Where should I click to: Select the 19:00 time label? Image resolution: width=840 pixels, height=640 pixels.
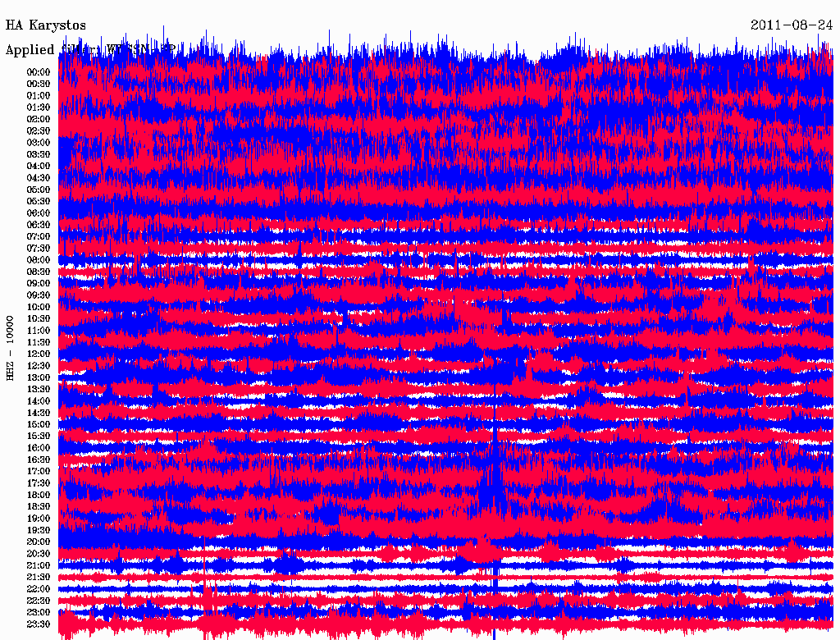pos(39,519)
